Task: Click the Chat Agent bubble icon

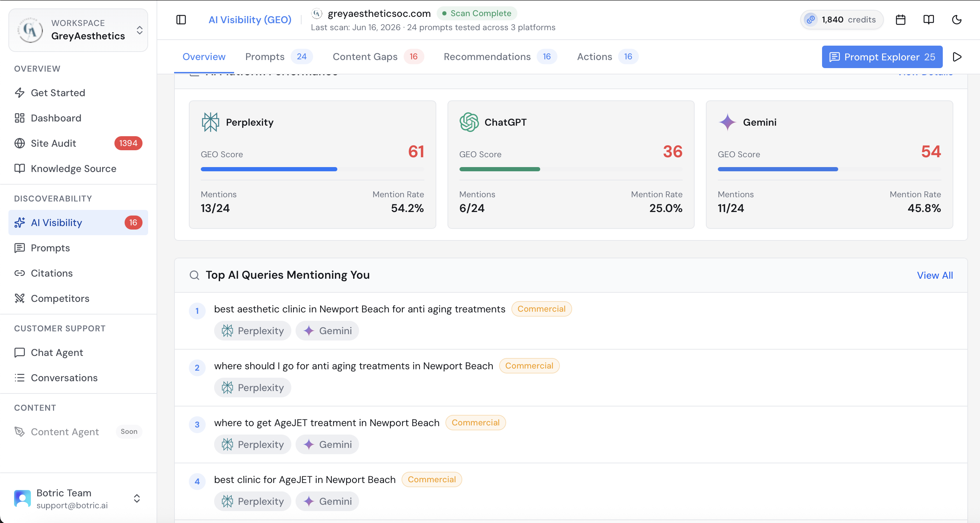Action: [20, 353]
